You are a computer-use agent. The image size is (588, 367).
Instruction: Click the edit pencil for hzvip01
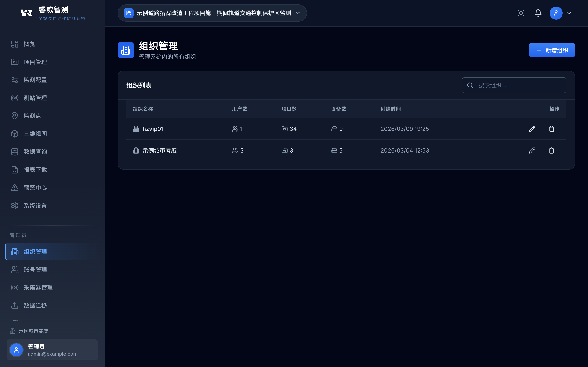(532, 129)
